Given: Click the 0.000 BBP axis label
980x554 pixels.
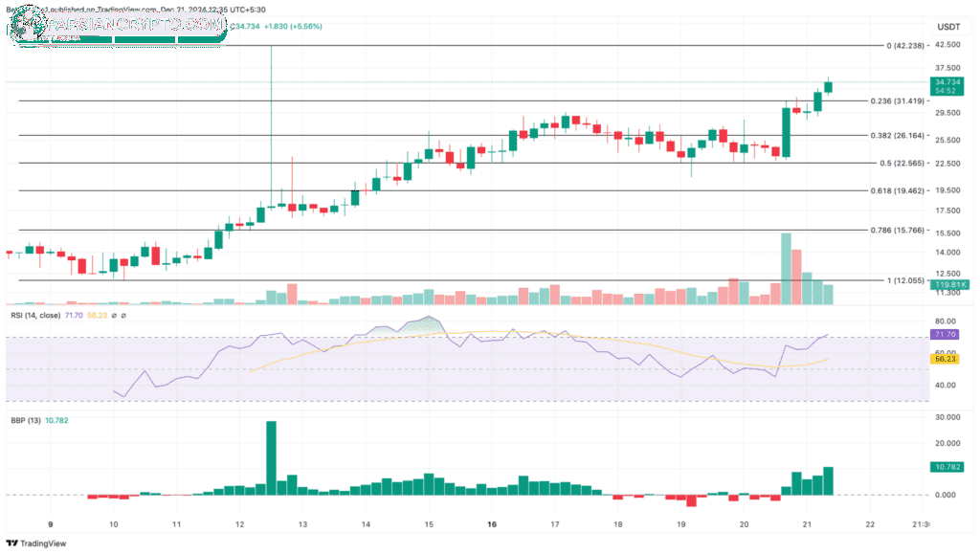Looking at the screenshot, I should (947, 496).
